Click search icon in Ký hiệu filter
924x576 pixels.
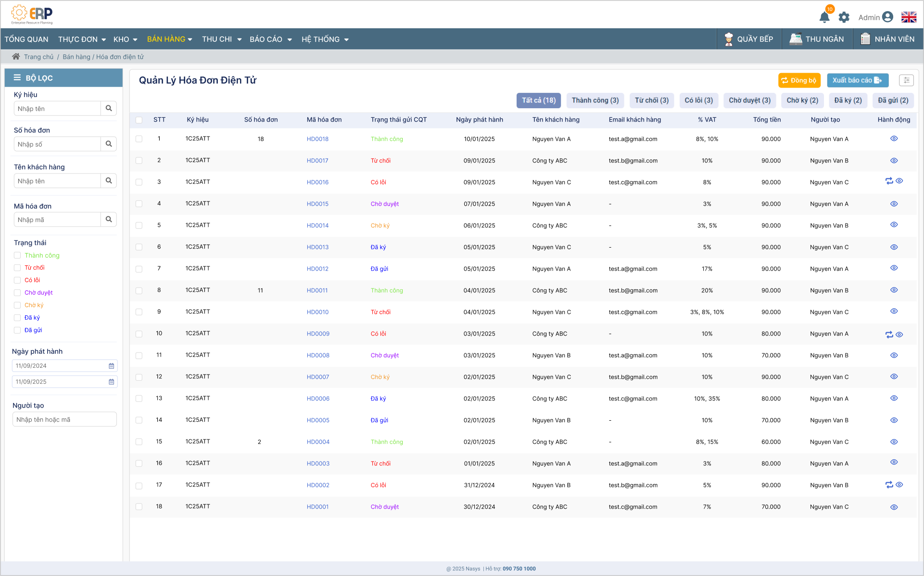tap(109, 108)
